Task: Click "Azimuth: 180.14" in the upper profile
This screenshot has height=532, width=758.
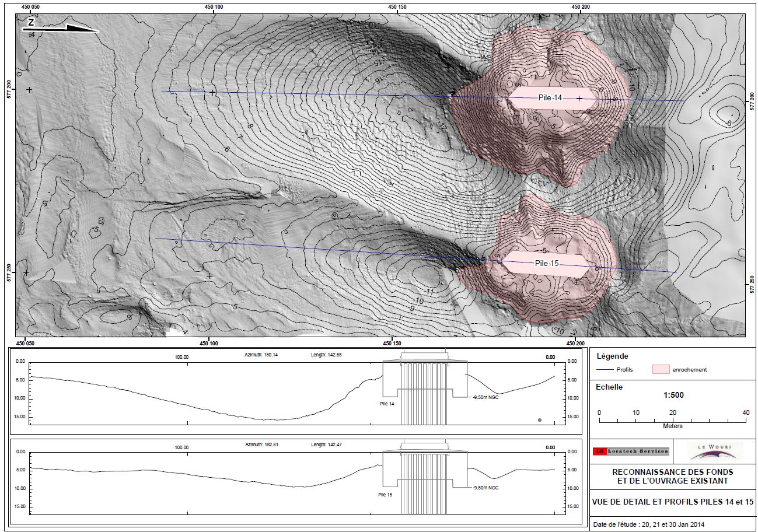Action: click(261, 355)
